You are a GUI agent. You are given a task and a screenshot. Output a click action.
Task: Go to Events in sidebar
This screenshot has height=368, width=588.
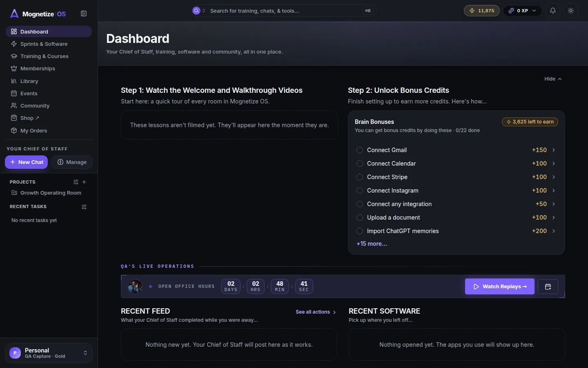tap(49, 93)
